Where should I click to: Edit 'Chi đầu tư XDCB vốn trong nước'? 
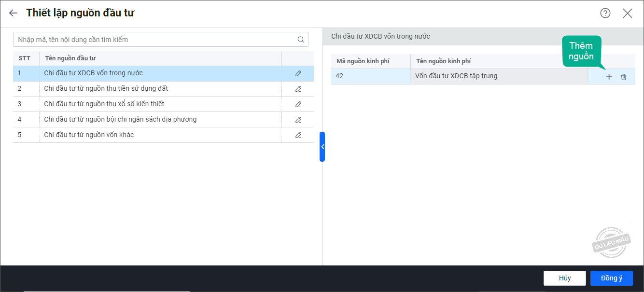pos(298,73)
